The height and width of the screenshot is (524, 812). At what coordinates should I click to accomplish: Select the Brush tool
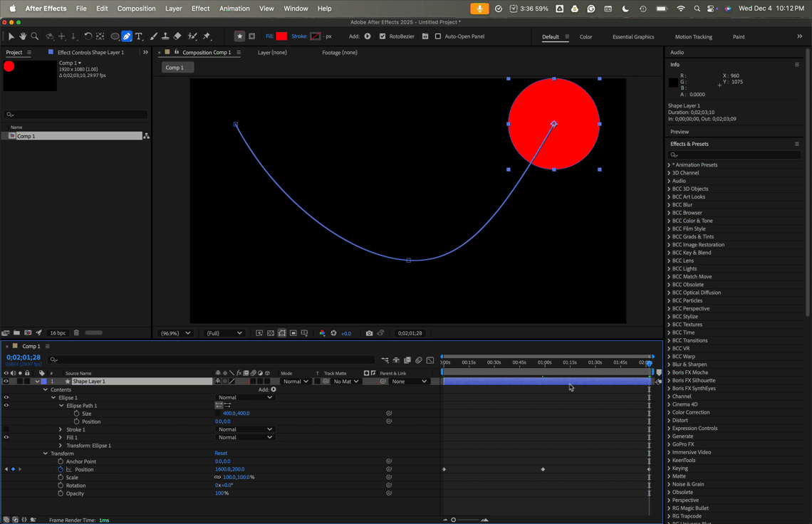click(x=154, y=36)
